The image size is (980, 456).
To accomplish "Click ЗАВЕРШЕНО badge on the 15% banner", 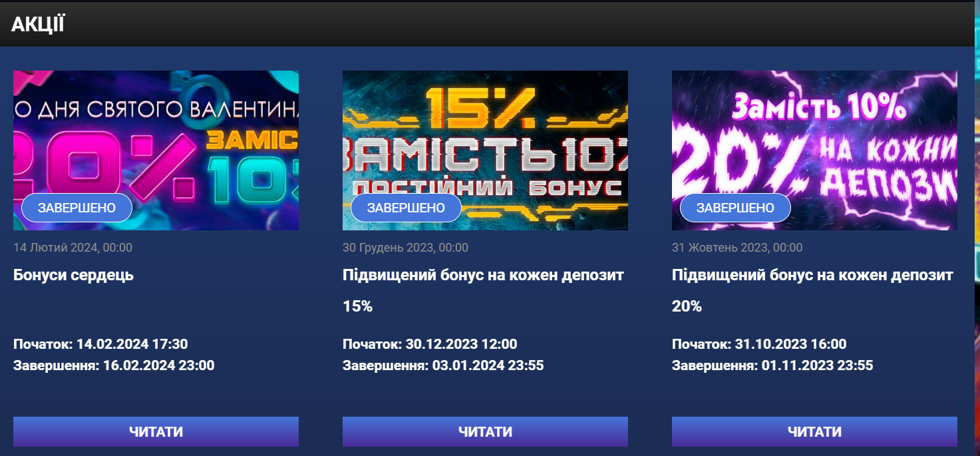I will click(406, 208).
